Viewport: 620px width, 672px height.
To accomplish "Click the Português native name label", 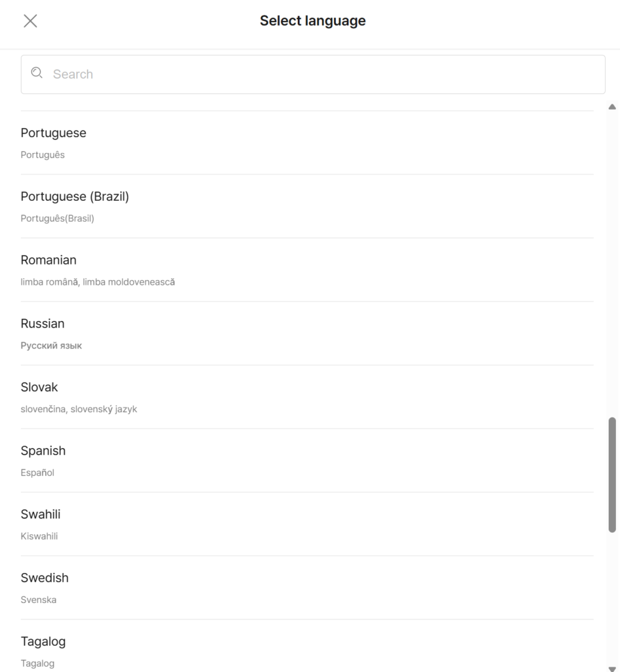I will 43,156.
